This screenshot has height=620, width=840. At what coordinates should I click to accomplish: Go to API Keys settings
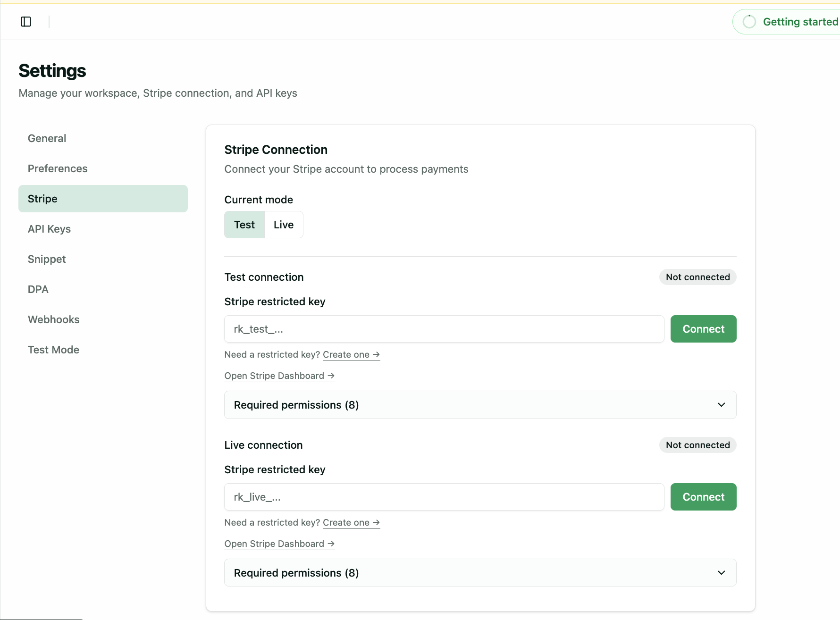(x=103, y=229)
